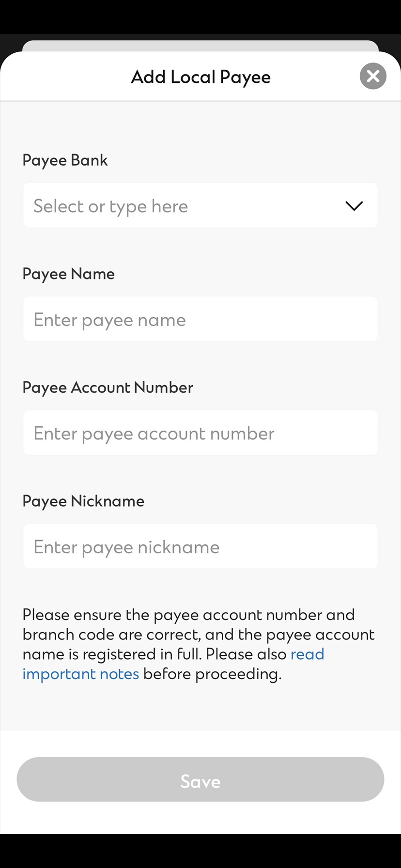
Task: Click the Add Local Payee title
Action: click(200, 77)
